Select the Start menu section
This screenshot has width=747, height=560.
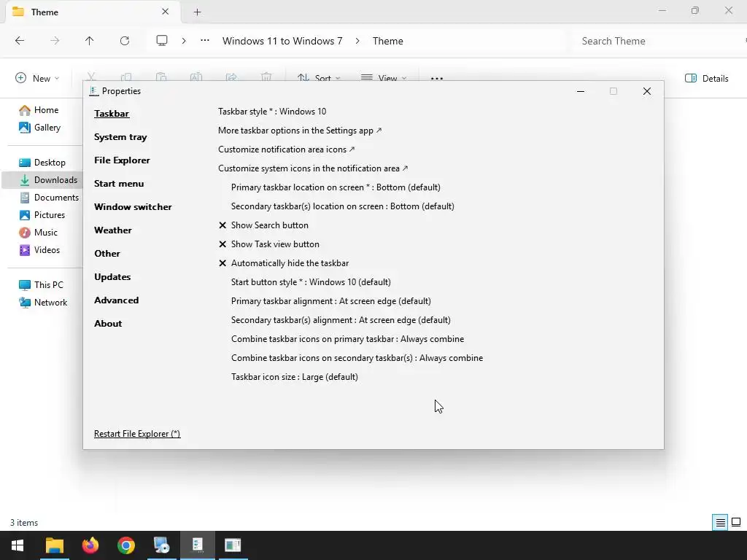119,183
